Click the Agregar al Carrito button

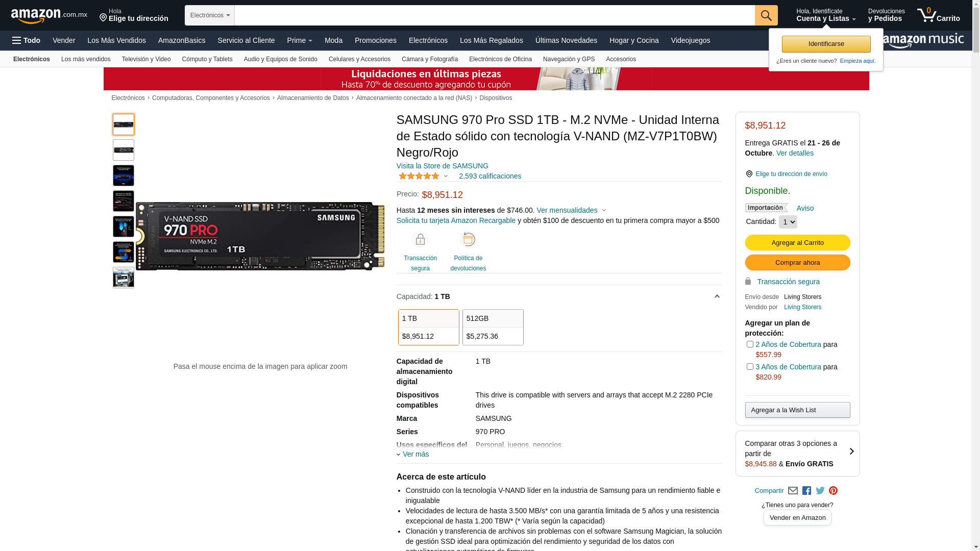coord(797,243)
